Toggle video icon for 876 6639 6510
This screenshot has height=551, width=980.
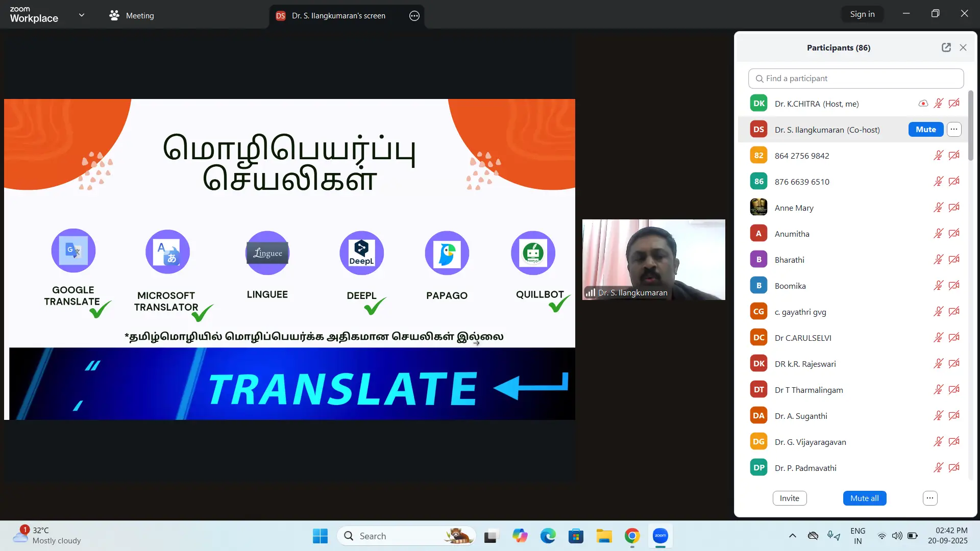pos(954,182)
